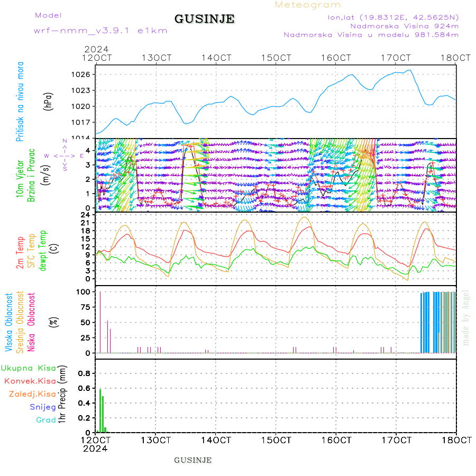
Task: Click the GUSINJE title at top
Action: 204,19
